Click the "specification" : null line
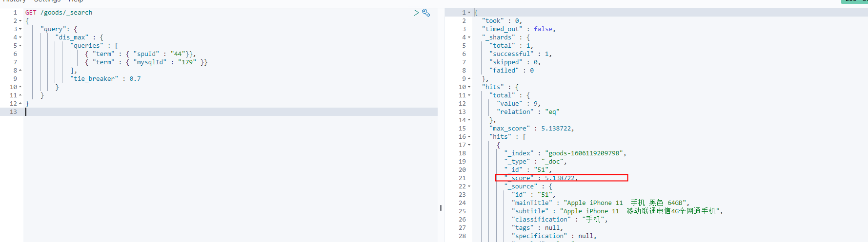The image size is (868, 242). click(554, 236)
